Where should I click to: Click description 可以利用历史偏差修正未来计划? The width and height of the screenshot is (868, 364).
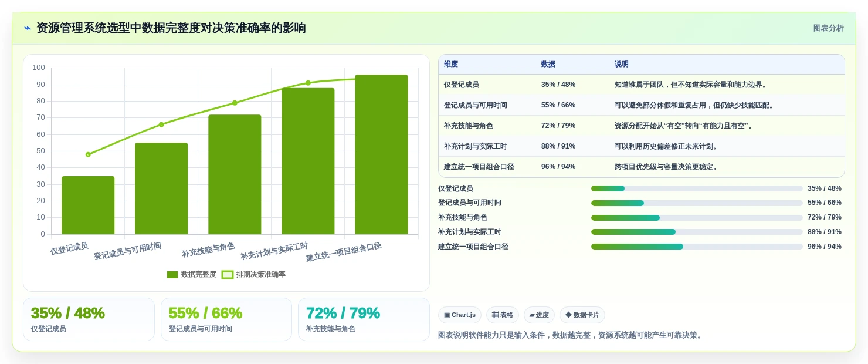(666, 146)
